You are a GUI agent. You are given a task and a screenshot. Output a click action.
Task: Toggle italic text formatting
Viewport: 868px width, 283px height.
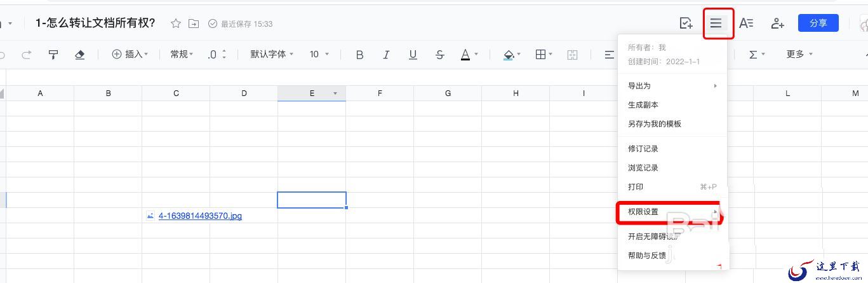386,55
